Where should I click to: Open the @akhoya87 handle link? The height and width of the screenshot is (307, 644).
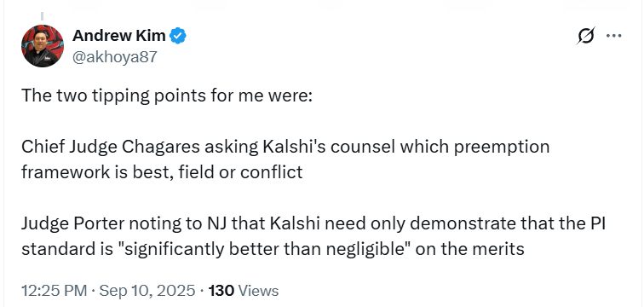click(115, 57)
